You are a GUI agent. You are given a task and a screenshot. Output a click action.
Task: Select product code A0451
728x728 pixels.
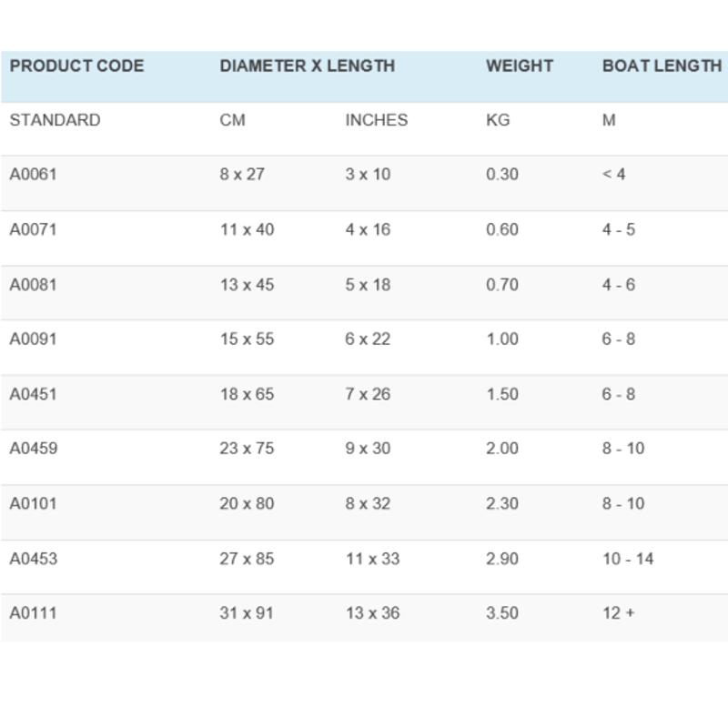point(33,394)
